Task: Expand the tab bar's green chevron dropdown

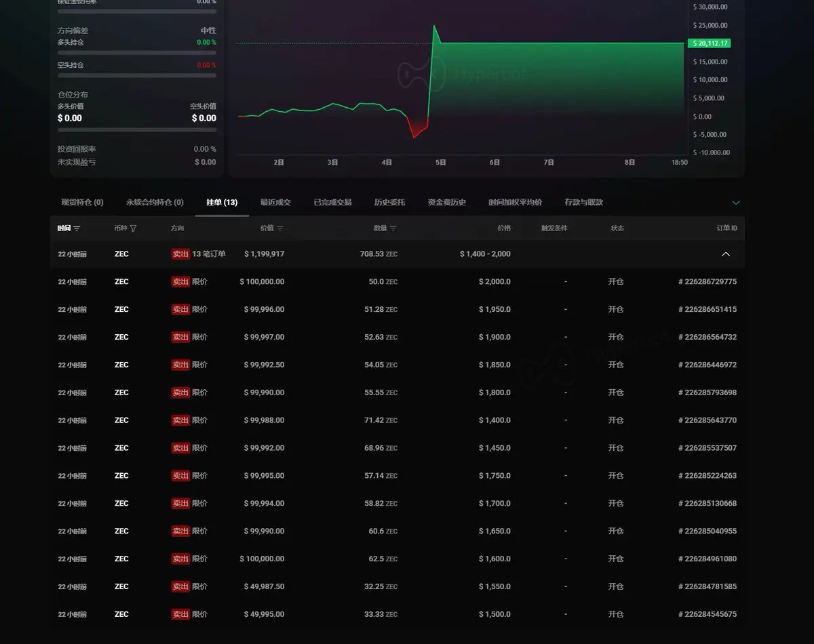Action: click(736, 203)
